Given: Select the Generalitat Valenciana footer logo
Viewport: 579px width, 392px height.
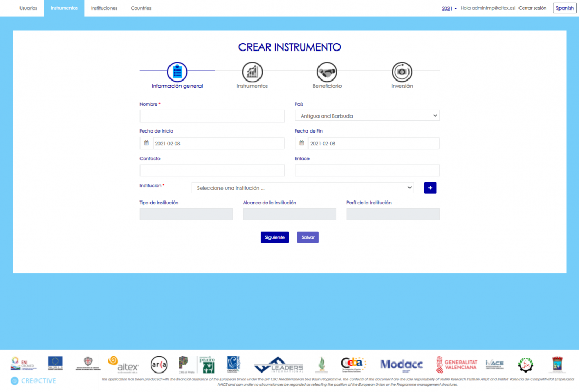Looking at the screenshot, I should tap(457, 364).
